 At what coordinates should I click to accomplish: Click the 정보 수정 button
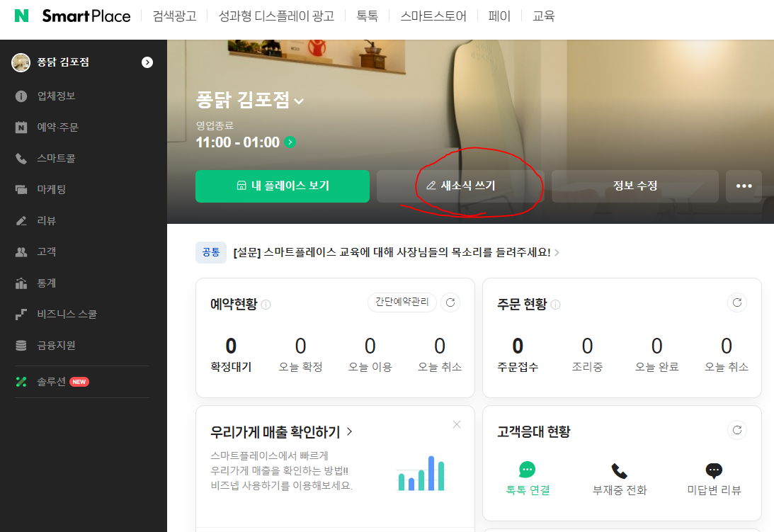pos(634,186)
